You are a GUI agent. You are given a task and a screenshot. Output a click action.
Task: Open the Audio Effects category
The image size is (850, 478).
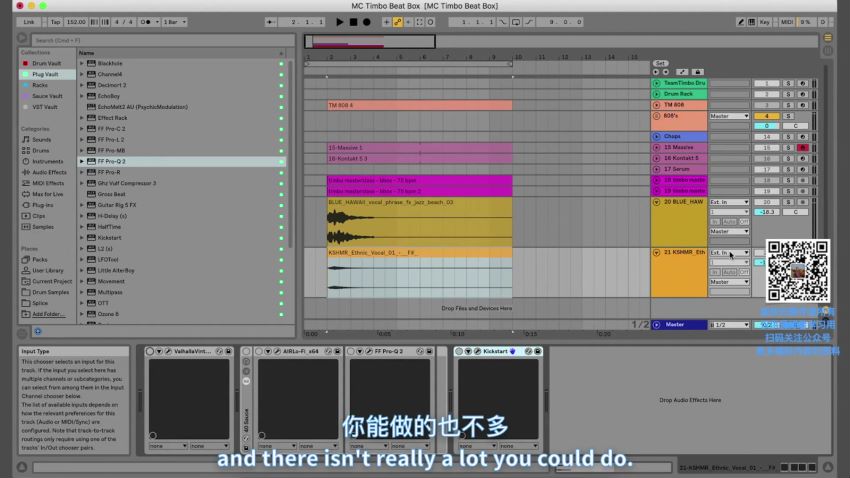click(49, 172)
